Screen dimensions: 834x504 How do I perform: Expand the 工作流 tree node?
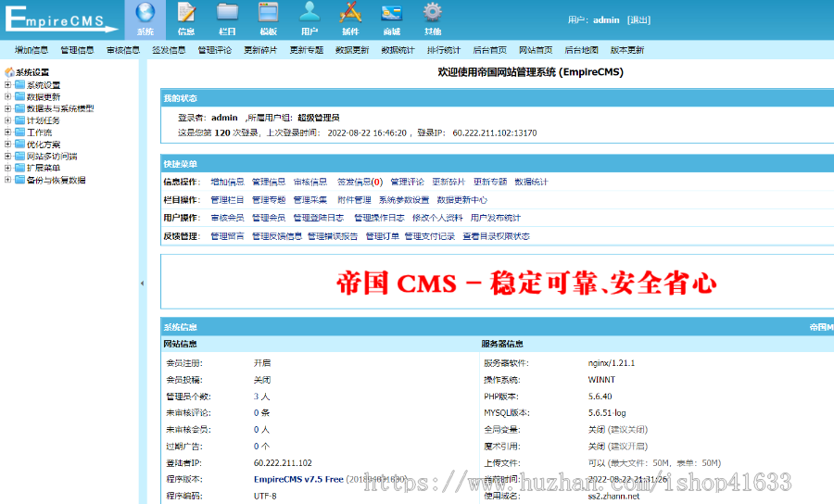[x=7, y=132]
